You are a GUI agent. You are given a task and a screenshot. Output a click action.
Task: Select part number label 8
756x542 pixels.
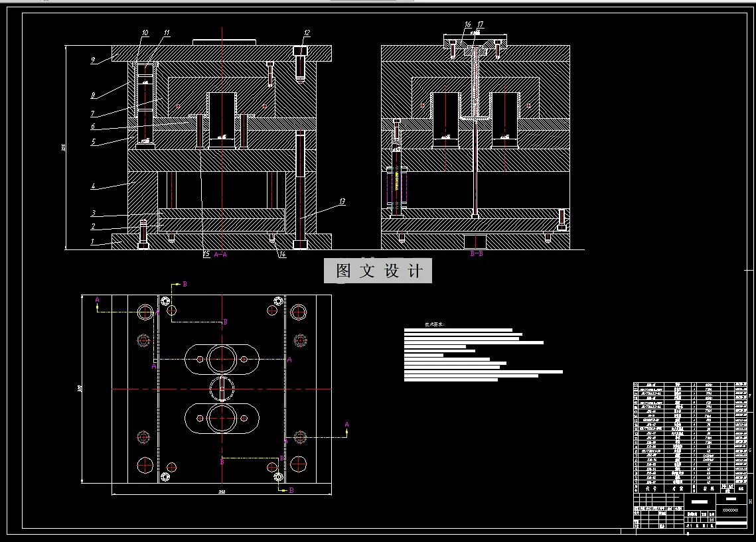[93, 96]
